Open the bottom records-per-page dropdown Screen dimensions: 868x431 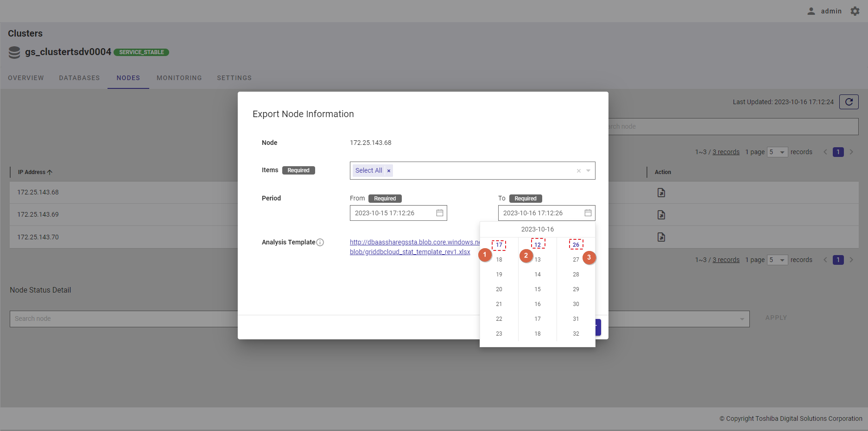pos(777,260)
